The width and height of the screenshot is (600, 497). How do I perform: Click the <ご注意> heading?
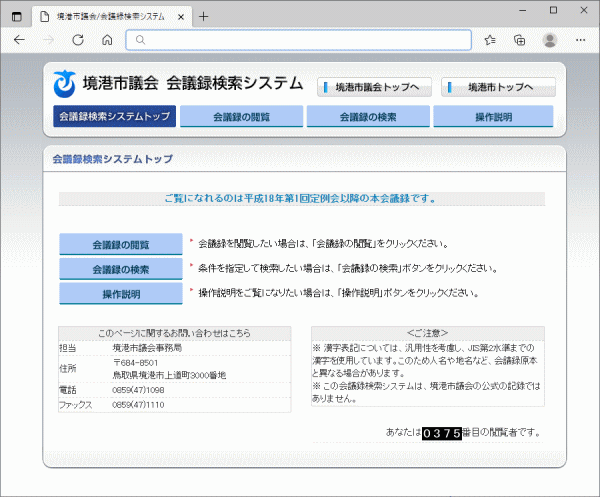click(x=427, y=333)
